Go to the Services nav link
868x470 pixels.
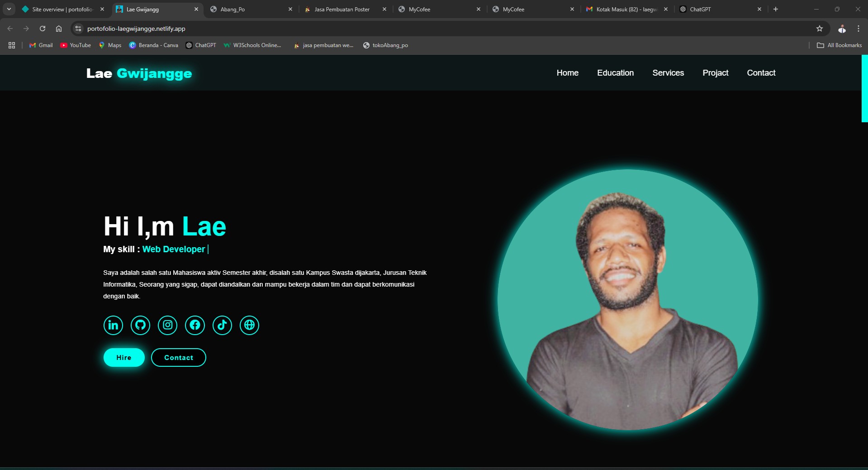[x=668, y=73]
